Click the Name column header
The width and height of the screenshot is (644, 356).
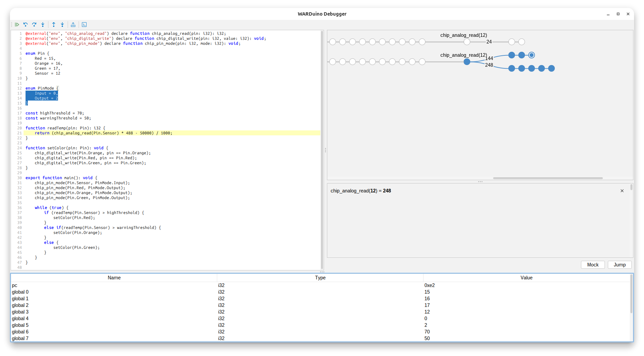coord(114,278)
